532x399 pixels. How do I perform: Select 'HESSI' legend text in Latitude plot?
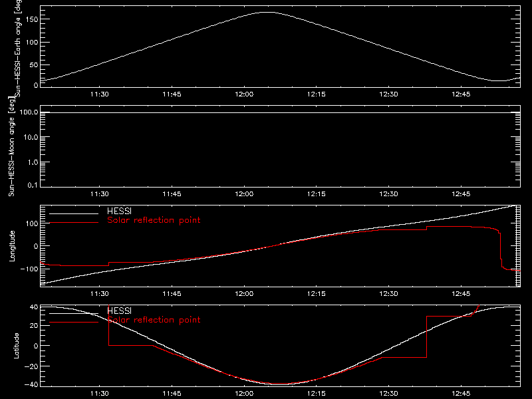(x=120, y=311)
